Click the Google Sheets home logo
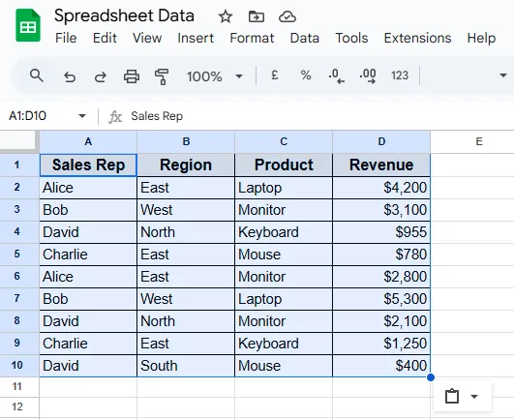 coord(28,25)
